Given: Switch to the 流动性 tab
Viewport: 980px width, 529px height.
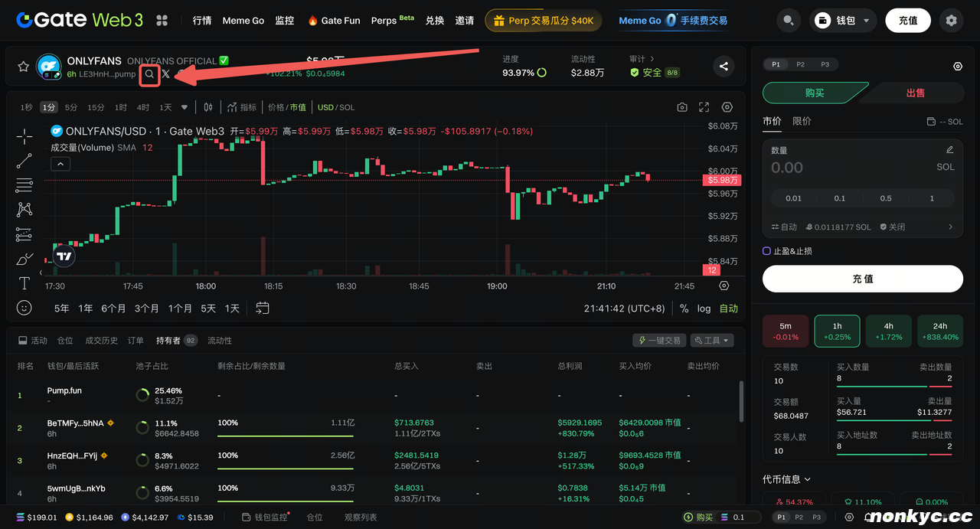Looking at the screenshot, I should [220, 340].
